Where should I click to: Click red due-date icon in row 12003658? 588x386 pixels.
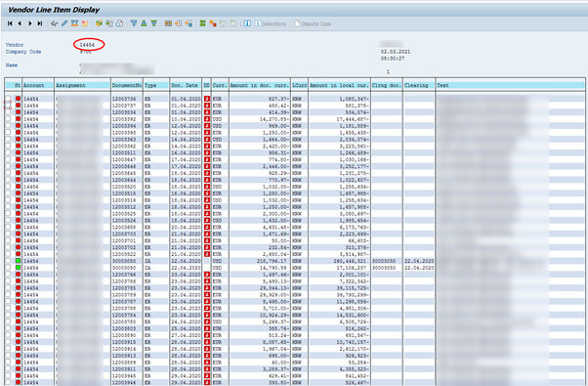click(x=207, y=227)
